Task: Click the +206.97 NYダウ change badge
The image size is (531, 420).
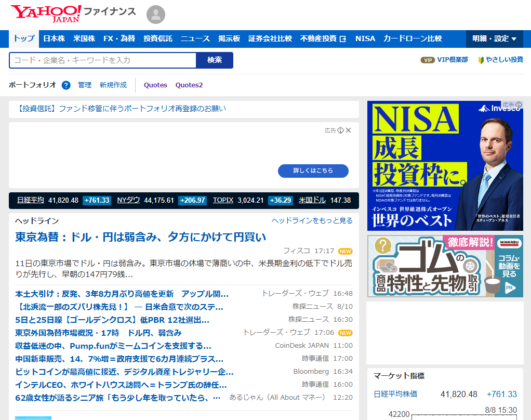Action: pos(193,200)
